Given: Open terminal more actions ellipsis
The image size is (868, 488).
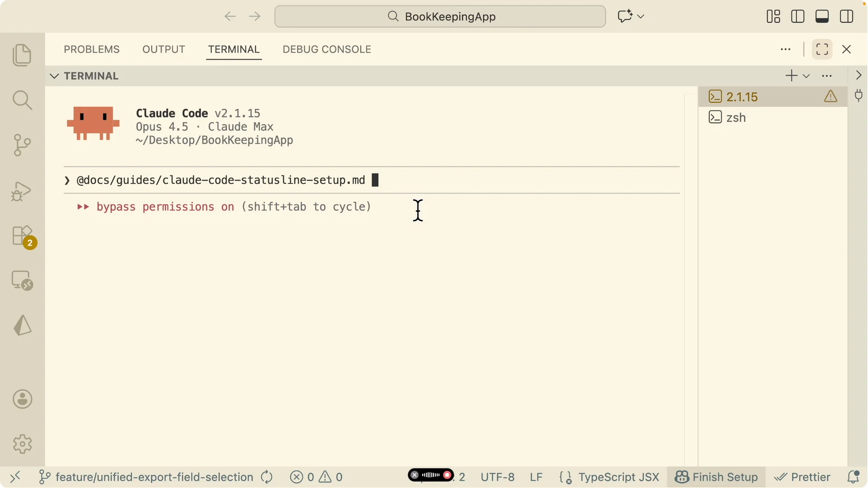Looking at the screenshot, I should (x=827, y=76).
